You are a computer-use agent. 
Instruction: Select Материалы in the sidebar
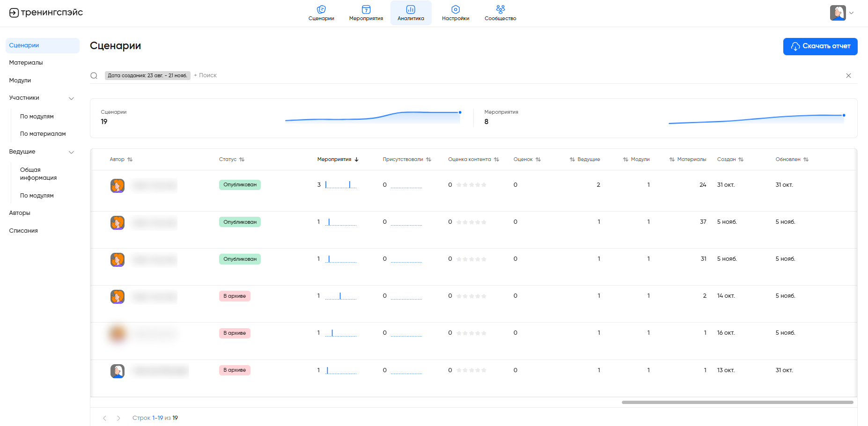(x=26, y=63)
